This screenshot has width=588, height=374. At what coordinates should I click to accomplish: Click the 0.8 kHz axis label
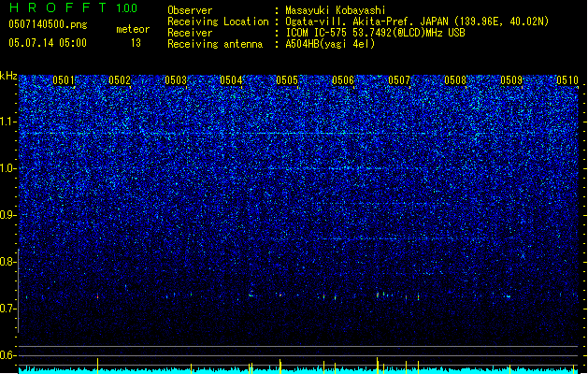7,262
